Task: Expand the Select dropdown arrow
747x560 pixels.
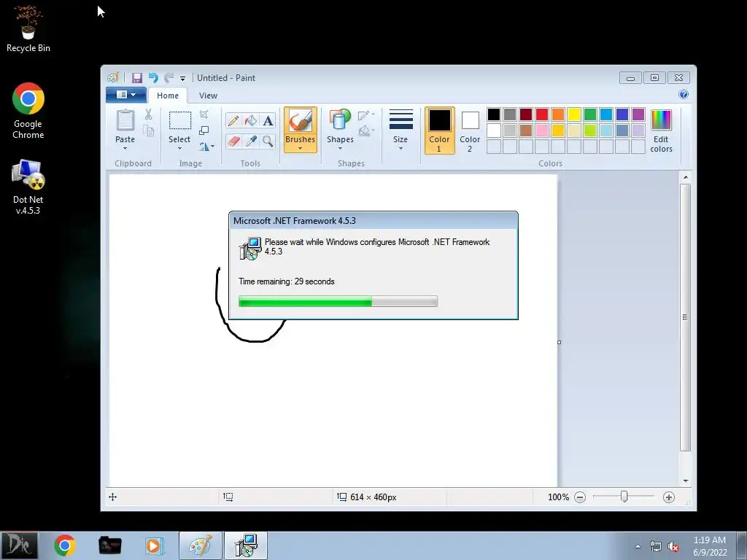Action: (179, 148)
